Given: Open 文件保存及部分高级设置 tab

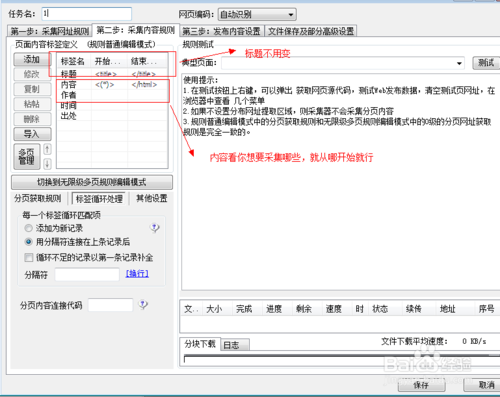Looking at the screenshot, I should [311, 31].
